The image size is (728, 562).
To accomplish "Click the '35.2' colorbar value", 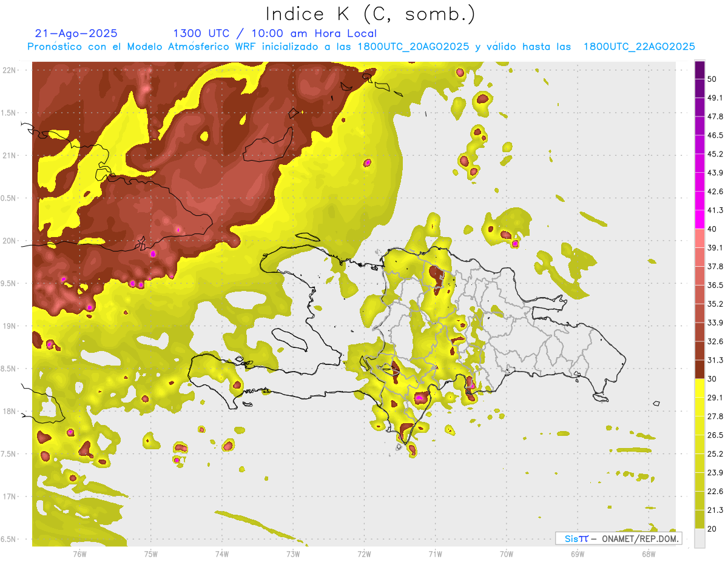I will (x=715, y=304).
